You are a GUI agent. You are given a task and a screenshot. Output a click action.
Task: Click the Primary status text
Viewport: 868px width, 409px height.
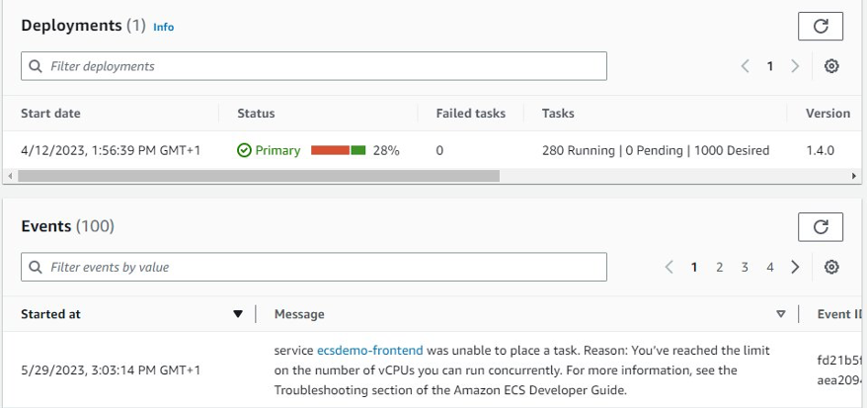click(277, 150)
